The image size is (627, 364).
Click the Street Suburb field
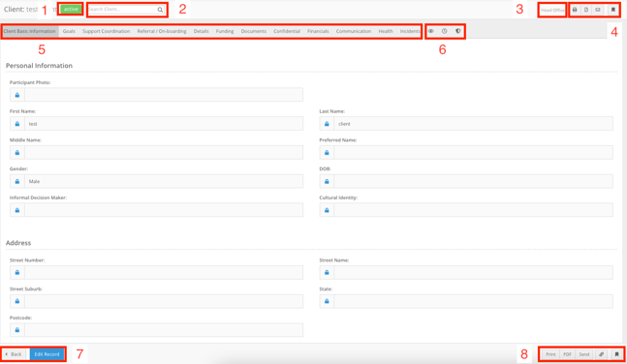pos(164,301)
